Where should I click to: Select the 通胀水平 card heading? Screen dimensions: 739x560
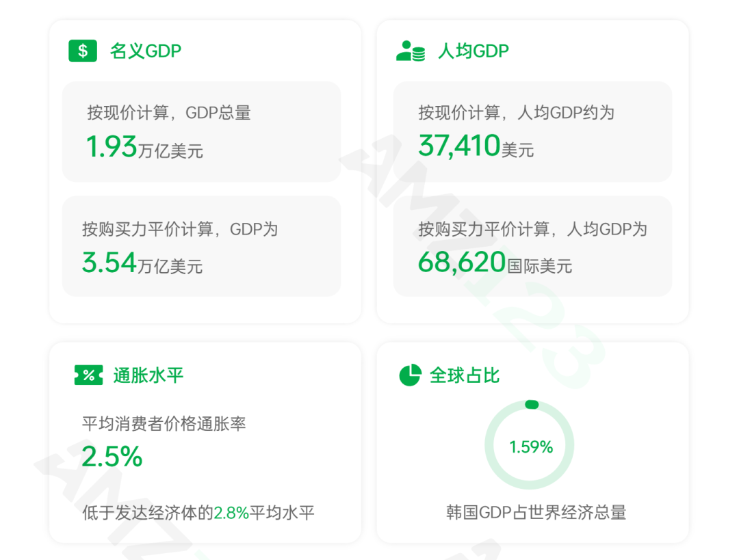coord(148,375)
